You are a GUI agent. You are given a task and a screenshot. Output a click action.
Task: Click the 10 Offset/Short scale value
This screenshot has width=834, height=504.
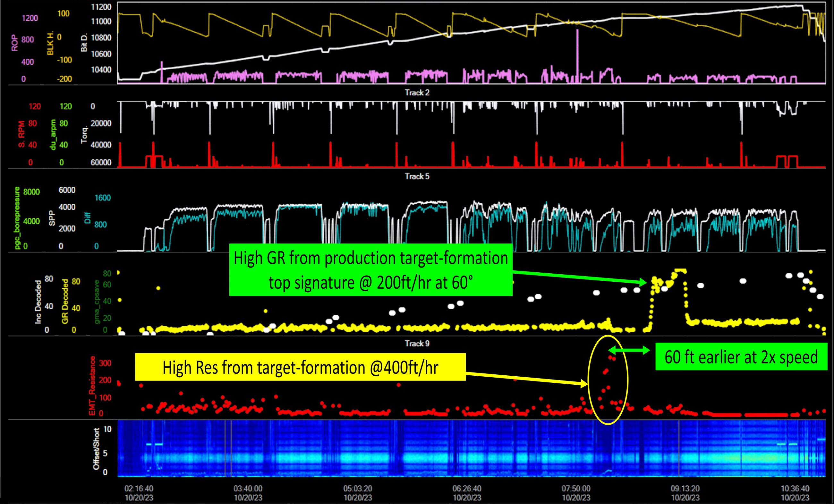pyautogui.click(x=107, y=429)
